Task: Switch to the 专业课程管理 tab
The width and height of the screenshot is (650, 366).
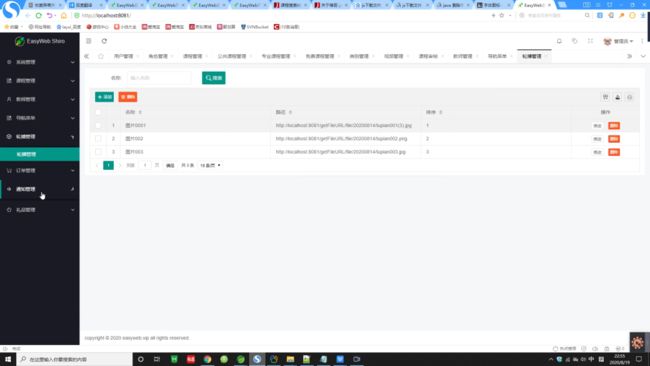Action: [276, 56]
